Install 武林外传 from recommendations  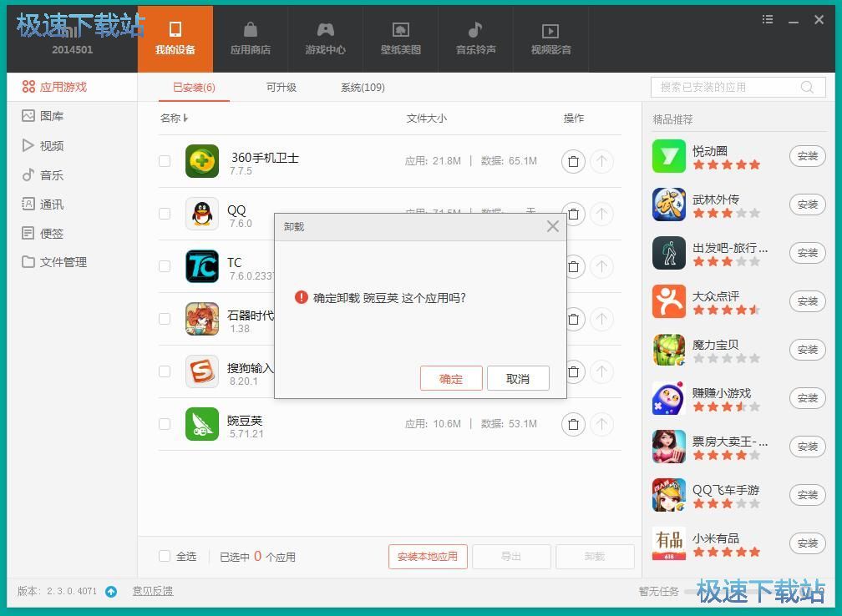tap(807, 204)
